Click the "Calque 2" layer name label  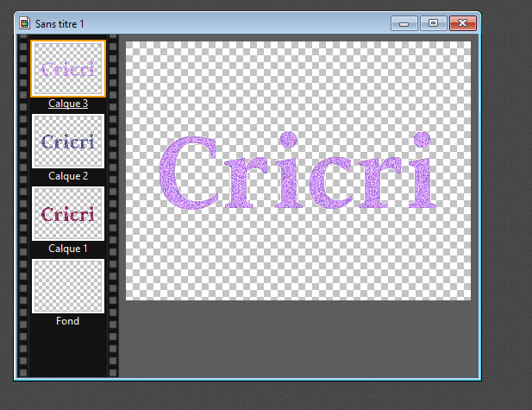tap(68, 176)
